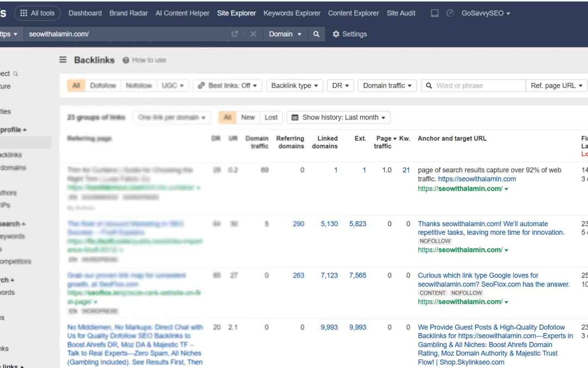Go to the Dashboard tab
The width and height of the screenshot is (588, 368).
(85, 13)
